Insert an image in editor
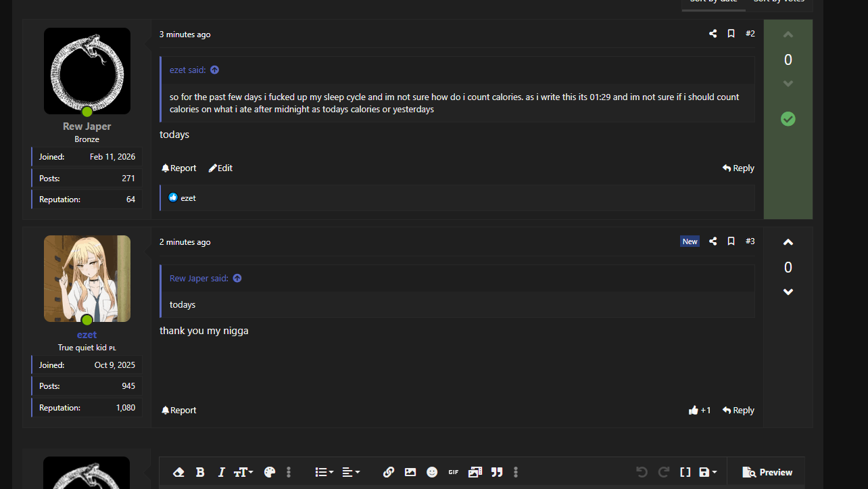 point(410,472)
